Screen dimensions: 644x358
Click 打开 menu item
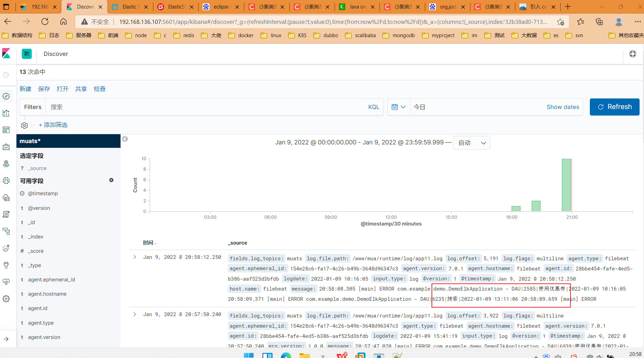63,89
